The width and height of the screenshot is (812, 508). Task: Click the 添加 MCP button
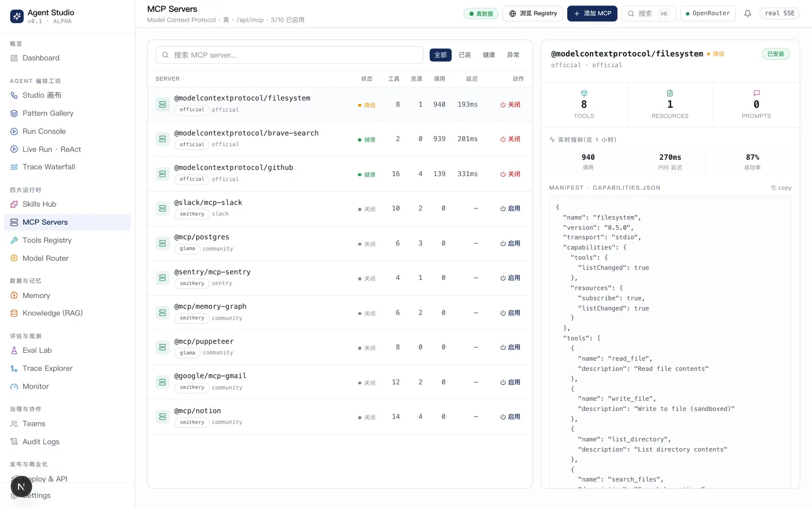592,14
